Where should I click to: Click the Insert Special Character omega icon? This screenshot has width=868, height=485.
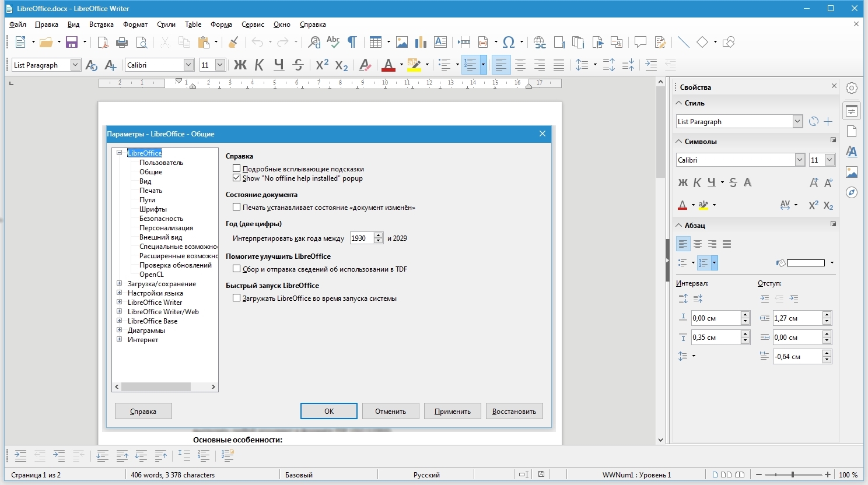click(x=509, y=42)
